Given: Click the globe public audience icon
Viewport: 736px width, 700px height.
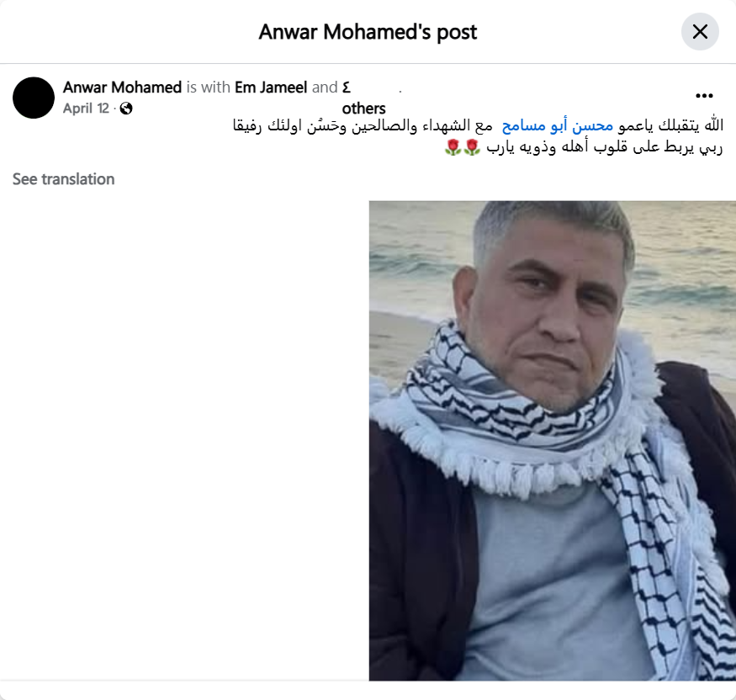Looking at the screenshot, I should click(x=126, y=109).
